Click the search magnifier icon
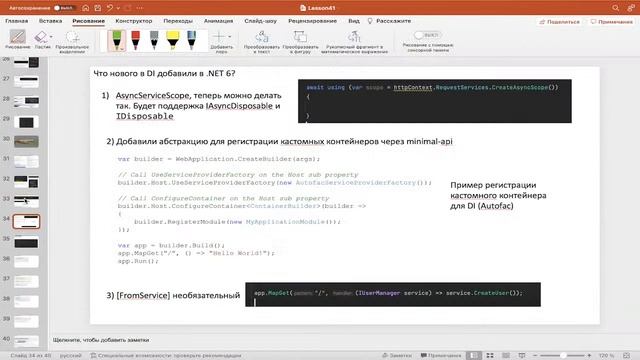 click(x=616, y=8)
